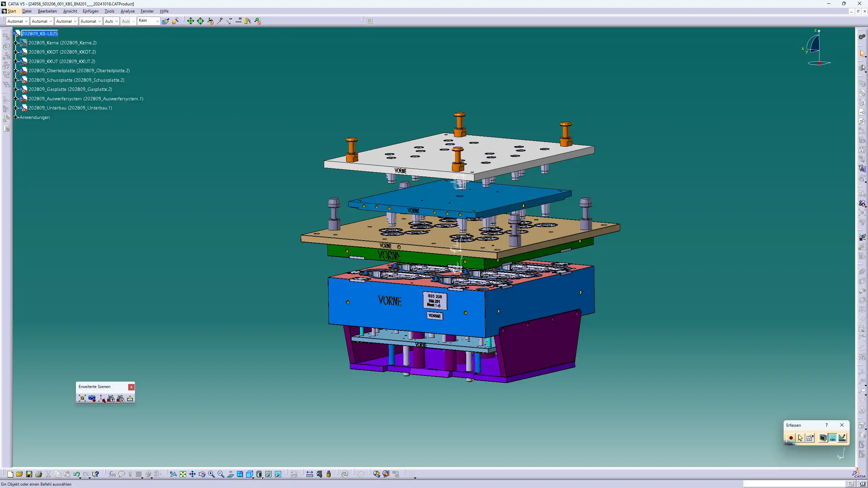Open the Painter graphic properties brush
The height and width of the screenshot is (488, 868).
[165, 21]
